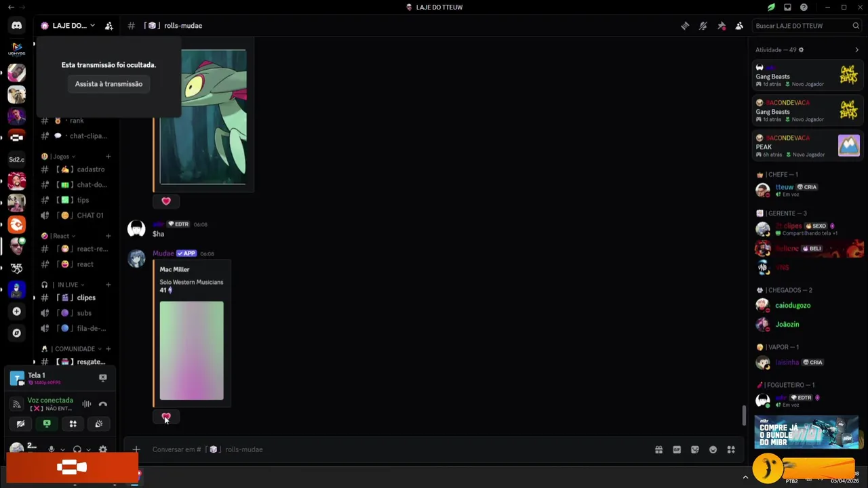Open activities launcher in voice panel

73,424
